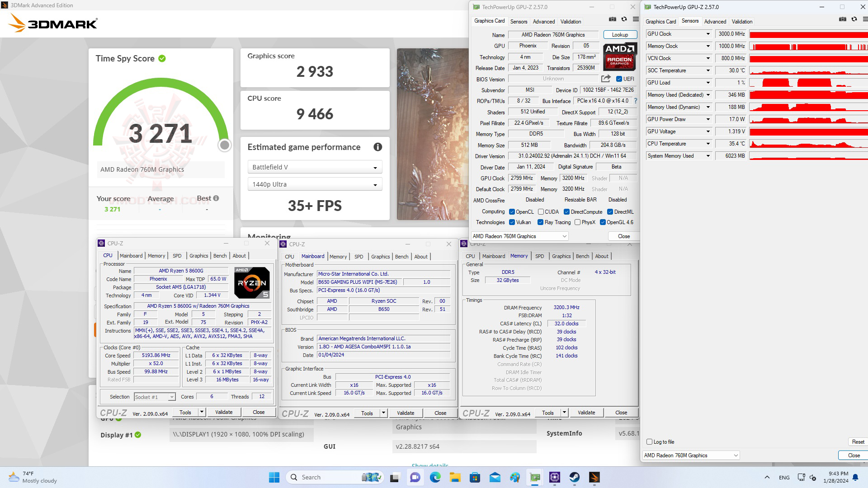Click the GPU-Z refresh icon

tap(624, 19)
